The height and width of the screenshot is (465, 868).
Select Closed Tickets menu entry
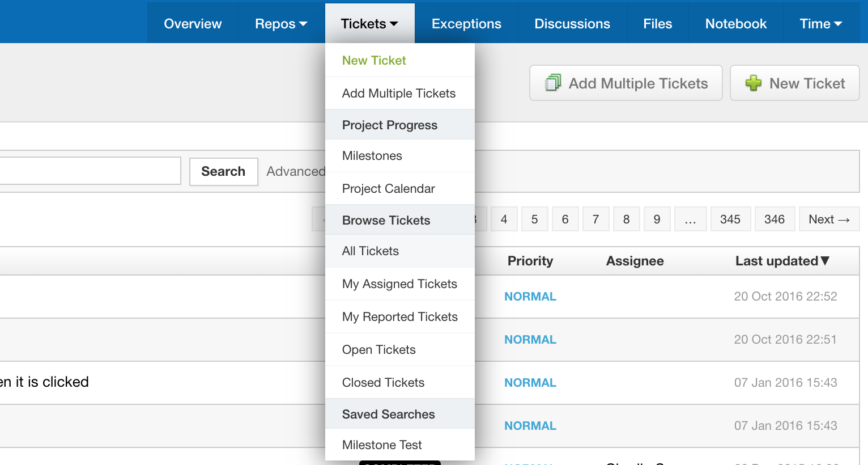(x=400, y=382)
